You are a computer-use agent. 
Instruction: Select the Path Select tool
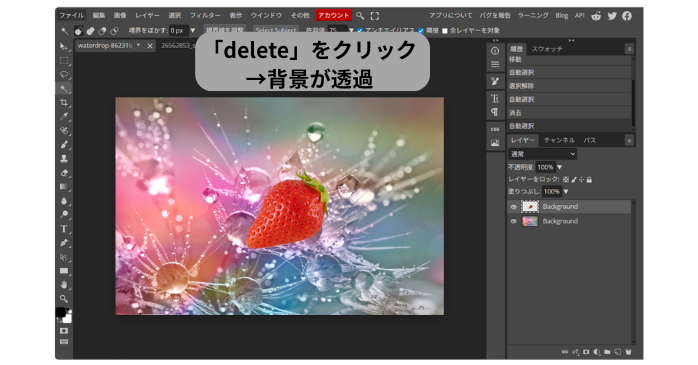pos(64,257)
